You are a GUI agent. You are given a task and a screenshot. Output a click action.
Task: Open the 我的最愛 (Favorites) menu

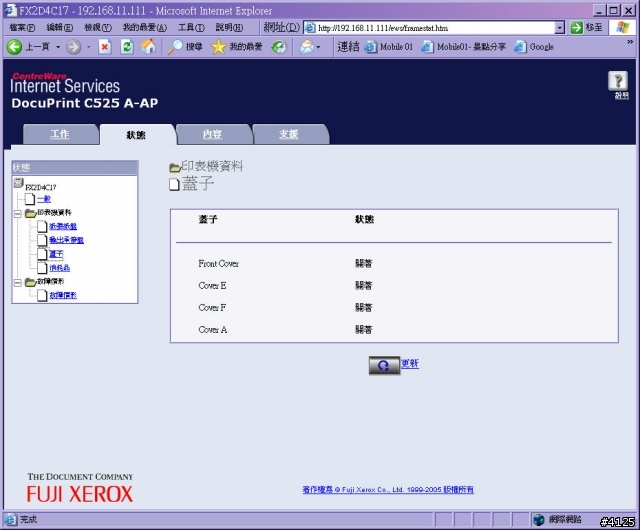coord(145,27)
